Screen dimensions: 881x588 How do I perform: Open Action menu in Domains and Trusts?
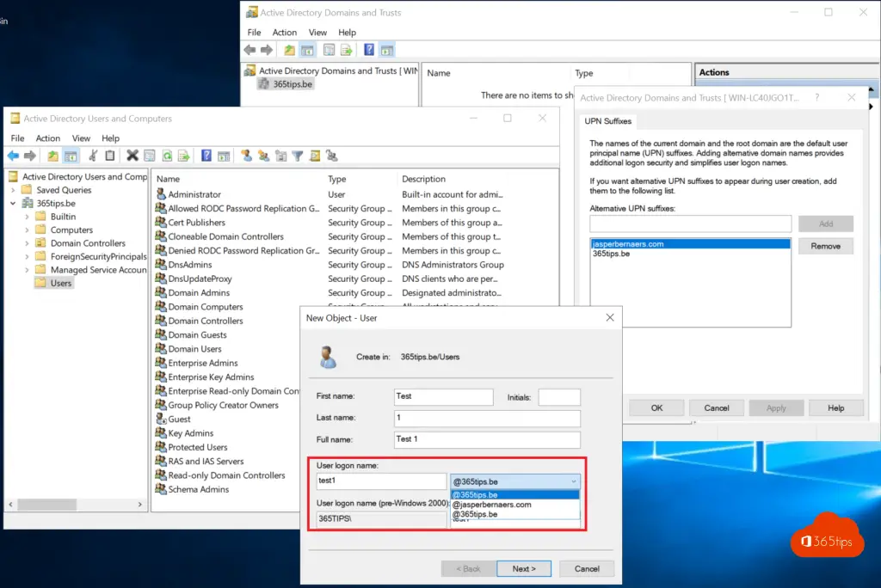[284, 33]
